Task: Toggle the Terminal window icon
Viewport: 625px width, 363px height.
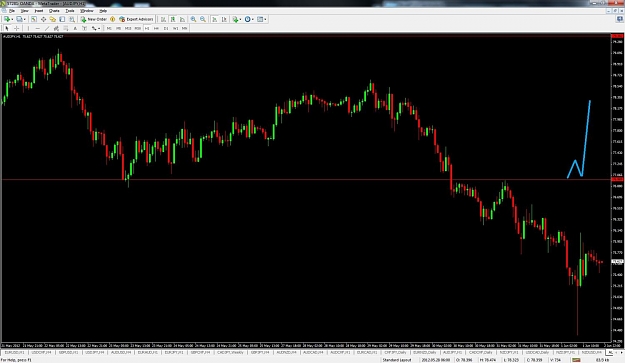Action: click(62, 19)
